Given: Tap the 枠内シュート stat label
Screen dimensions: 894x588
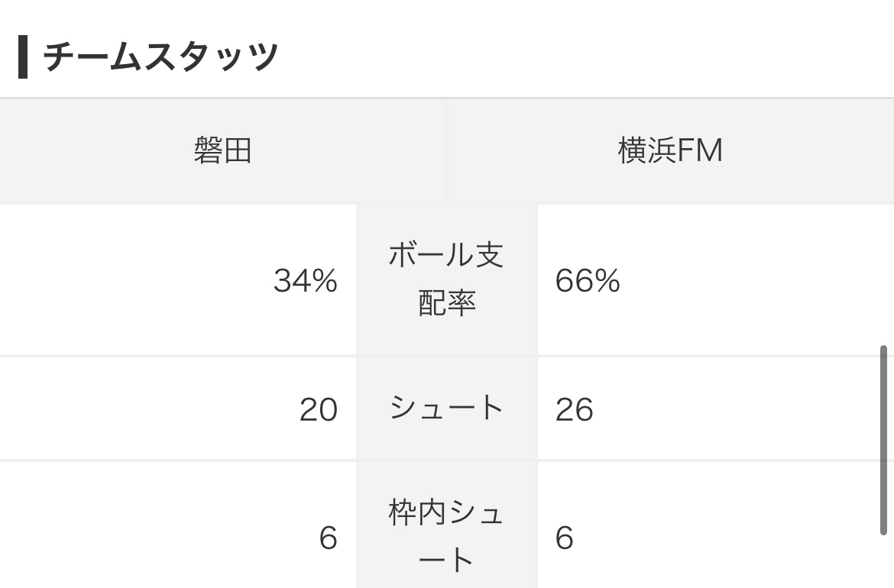Looking at the screenshot, I should coord(447,537).
